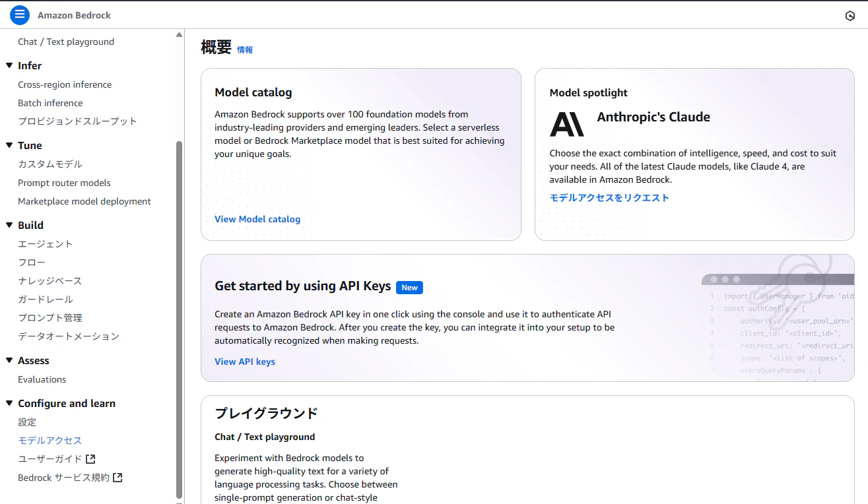The image size is (868, 504).
Task: Click Chat / Text playground heading in card
Action: pyautogui.click(x=265, y=437)
